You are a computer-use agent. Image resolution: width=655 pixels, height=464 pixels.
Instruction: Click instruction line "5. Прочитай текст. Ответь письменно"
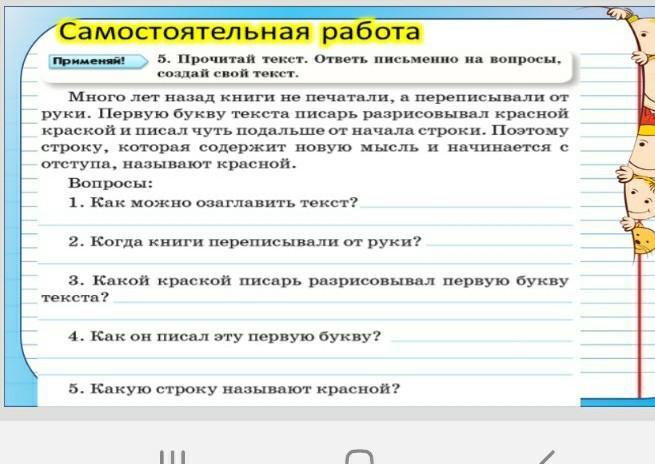tap(359, 59)
